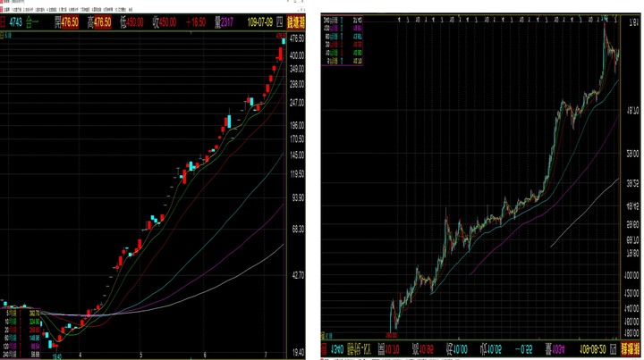644x360 pixels.
Task: Click the 196.00 price axis label
Action: pyautogui.click(x=297, y=125)
